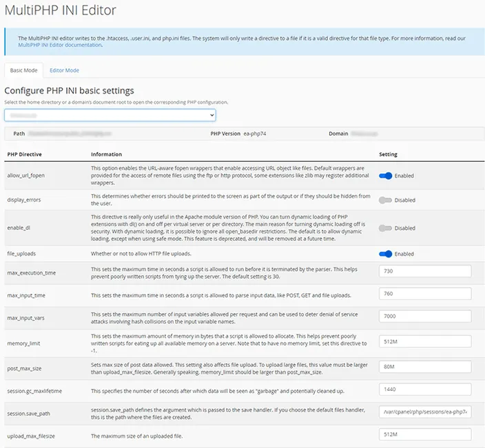Click the ea-php74 PHP version value
This screenshot has height=448, width=485.
[x=255, y=134]
